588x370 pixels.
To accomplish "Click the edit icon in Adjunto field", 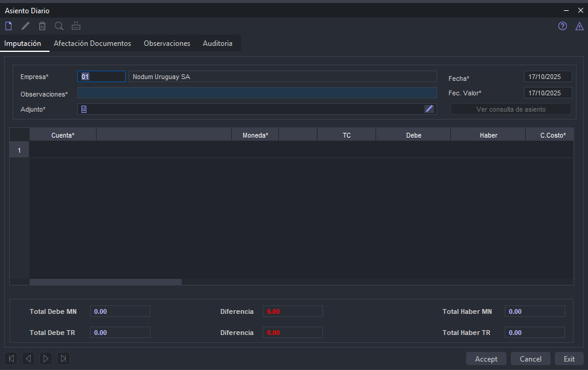I will click(429, 109).
